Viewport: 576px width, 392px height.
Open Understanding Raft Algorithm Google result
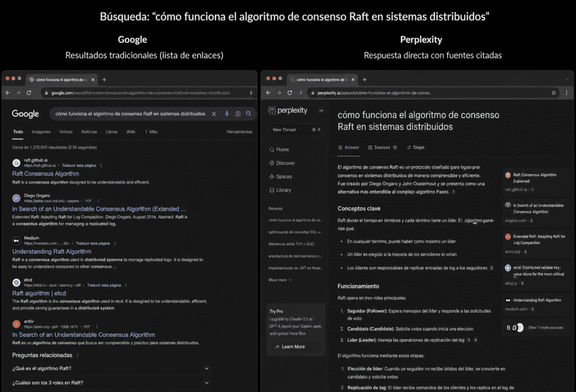(x=52, y=251)
